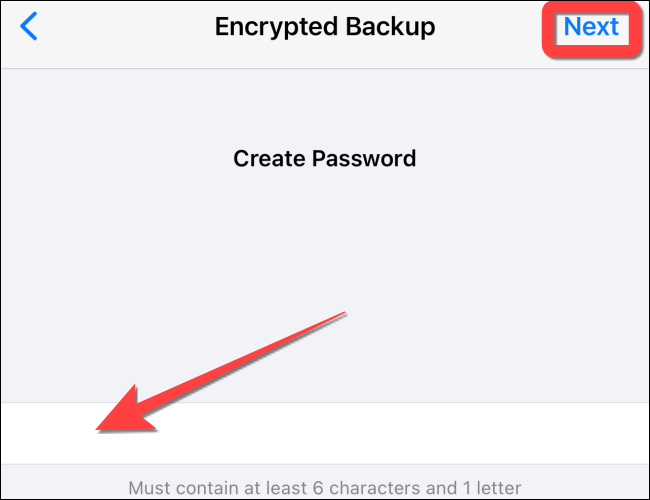Select the Next link in navigation bar
The width and height of the screenshot is (650, 500).
591,27
